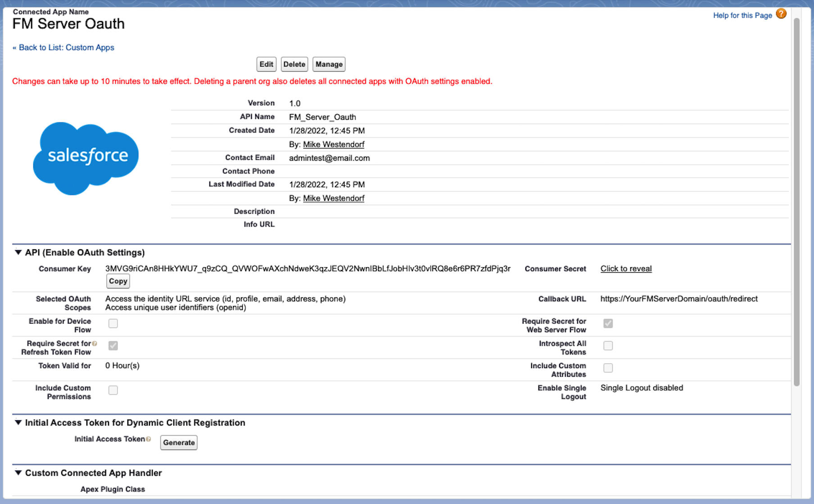Image resolution: width=814 pixels, height=504 pixels.
Task: Toggle Require Secret for Refresh Token Flow checkbox
Action: click(113, 346)
